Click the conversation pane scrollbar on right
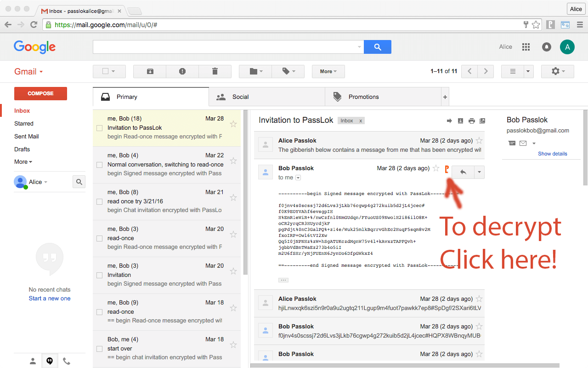This screenshot has width=588, height=368. coord(585,147)
